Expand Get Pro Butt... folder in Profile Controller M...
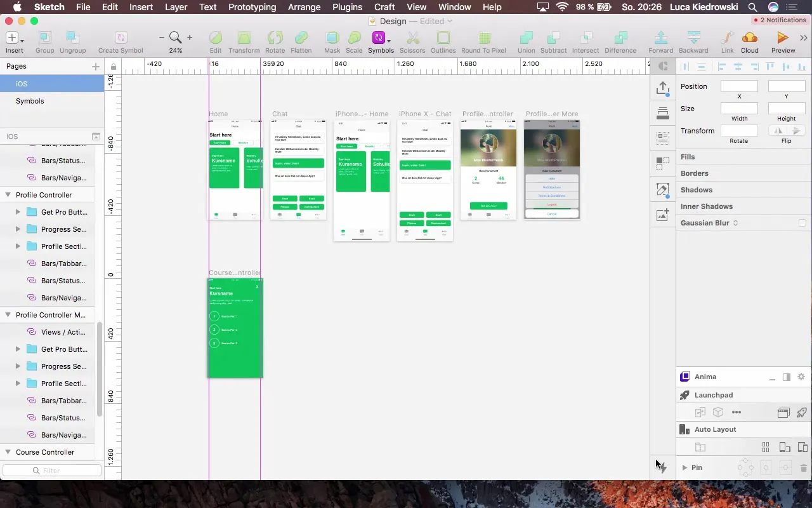 (x=18, y=349)
